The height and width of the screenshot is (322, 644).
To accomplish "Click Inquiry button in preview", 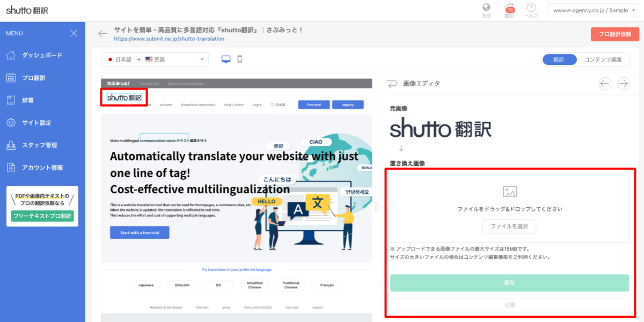I will tap(348, 105).
